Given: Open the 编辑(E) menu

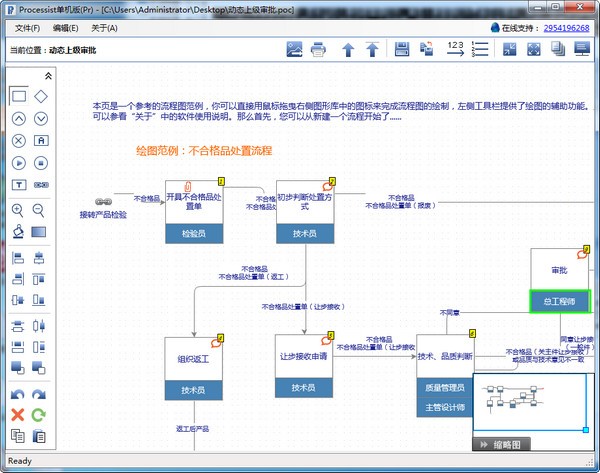Looking at the screenshot, I should 66,28.
